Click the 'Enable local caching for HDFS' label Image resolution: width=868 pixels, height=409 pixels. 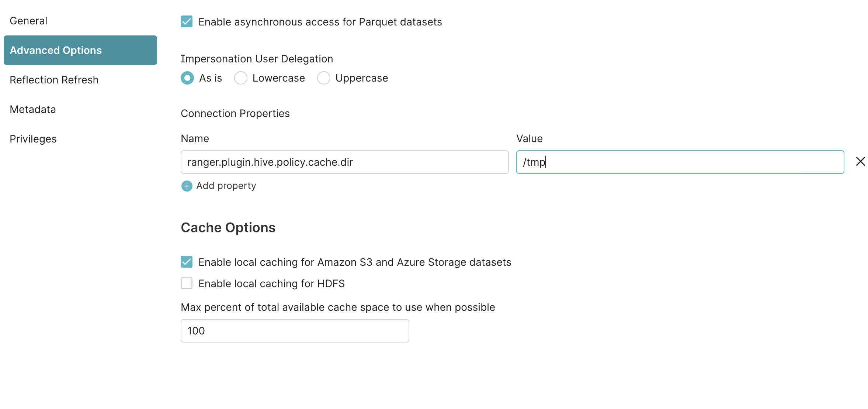[x=271, y=283]
